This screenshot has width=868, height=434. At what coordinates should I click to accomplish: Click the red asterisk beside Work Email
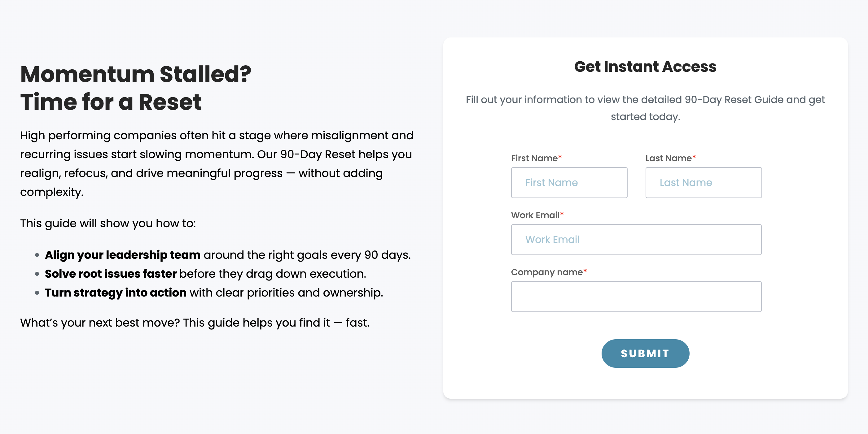pyautogui.click(x=562, y=214)
